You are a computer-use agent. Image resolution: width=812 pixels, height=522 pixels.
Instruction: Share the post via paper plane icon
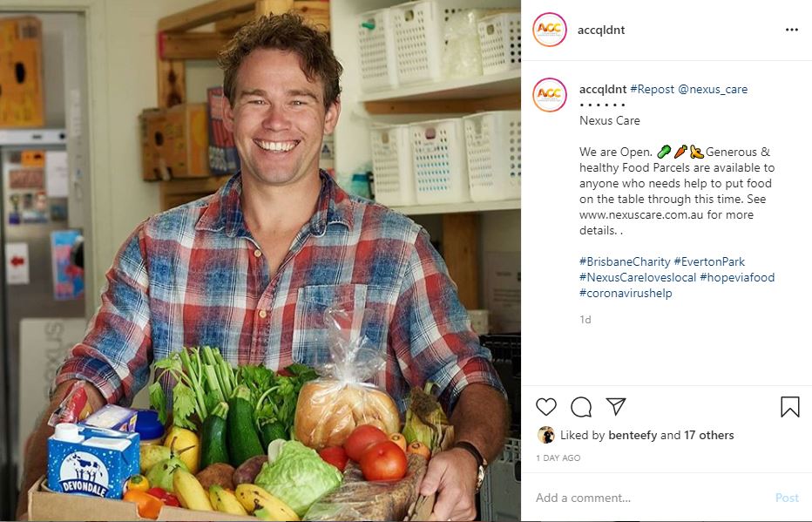[x=616, y=406]
